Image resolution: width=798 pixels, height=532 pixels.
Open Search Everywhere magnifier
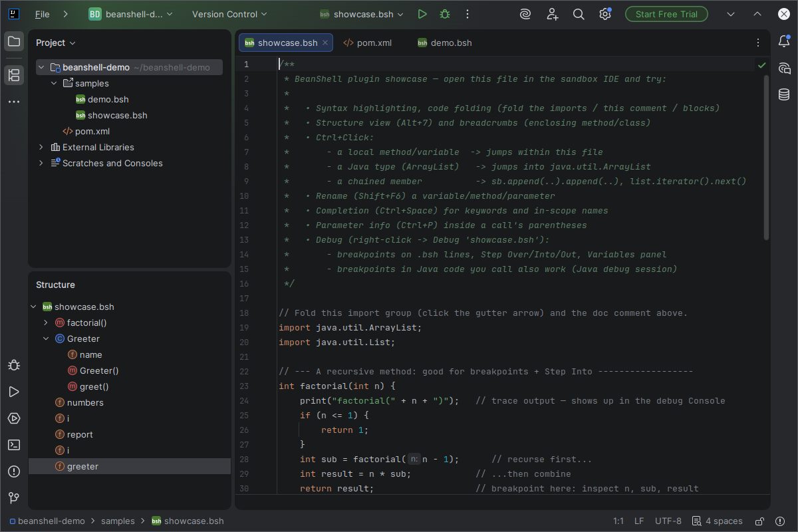pyautogui.click(x=579, y=14)
